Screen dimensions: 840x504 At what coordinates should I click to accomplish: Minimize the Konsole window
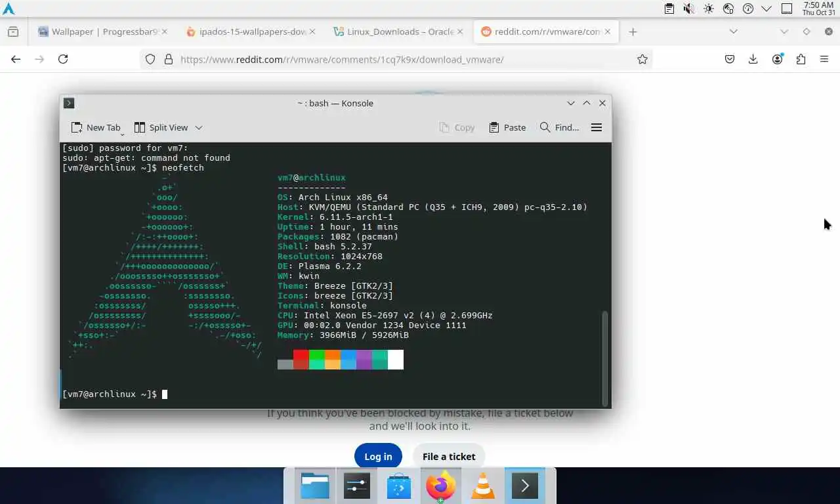pyautogui.click(x=571, y=103)
